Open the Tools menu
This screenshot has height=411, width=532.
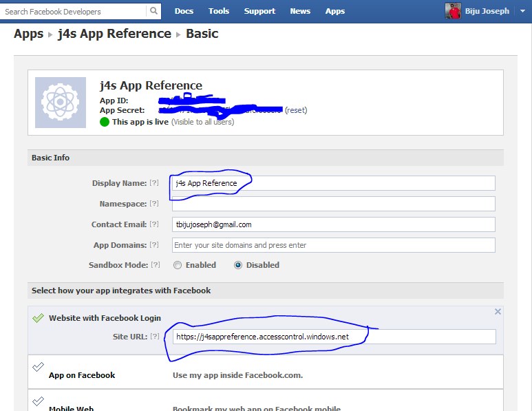tap(219, 11)
